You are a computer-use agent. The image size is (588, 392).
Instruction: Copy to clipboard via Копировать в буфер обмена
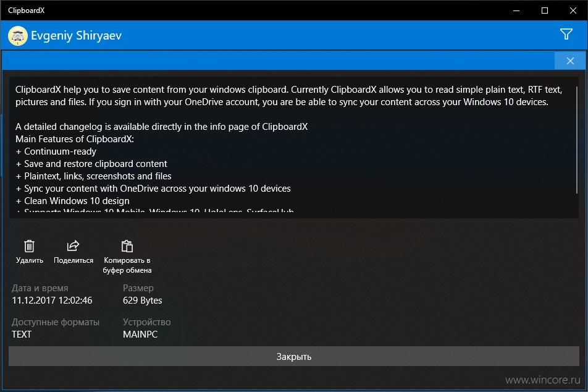127,257
